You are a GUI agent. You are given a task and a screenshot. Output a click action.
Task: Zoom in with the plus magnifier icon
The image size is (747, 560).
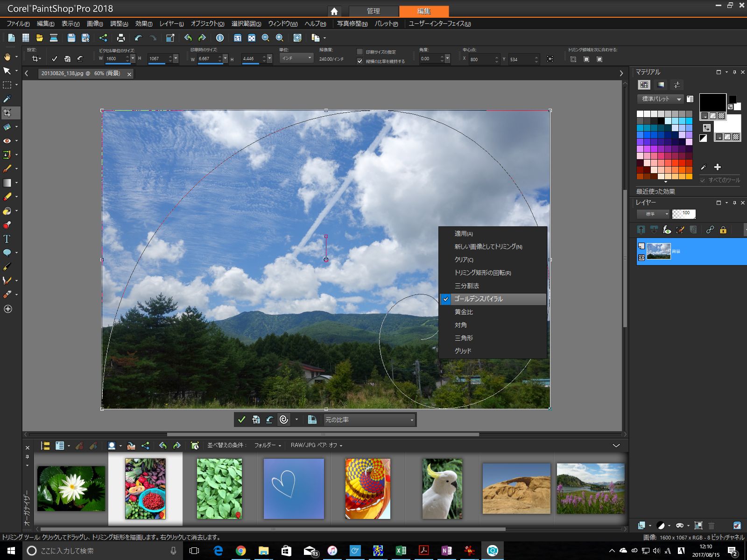tap(280, 38)
